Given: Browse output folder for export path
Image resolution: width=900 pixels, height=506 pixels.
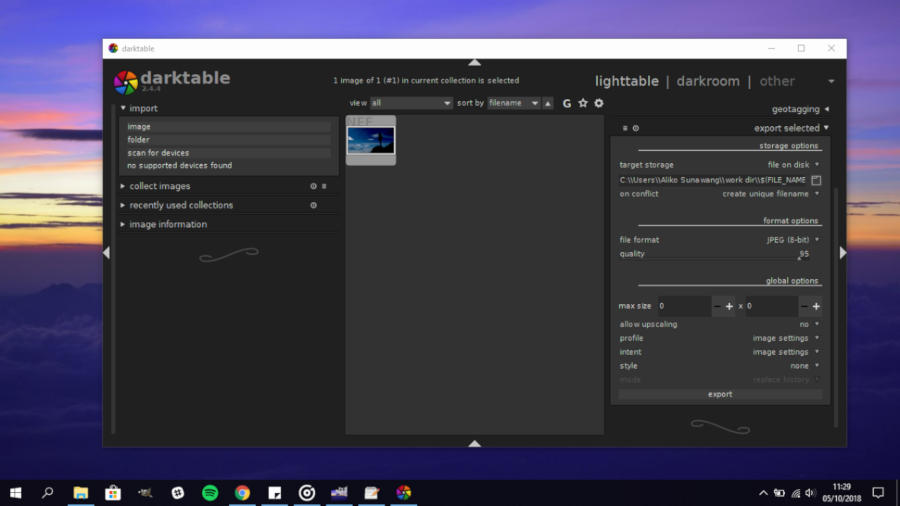Looking at the screenshot, I should pos(816,180).
